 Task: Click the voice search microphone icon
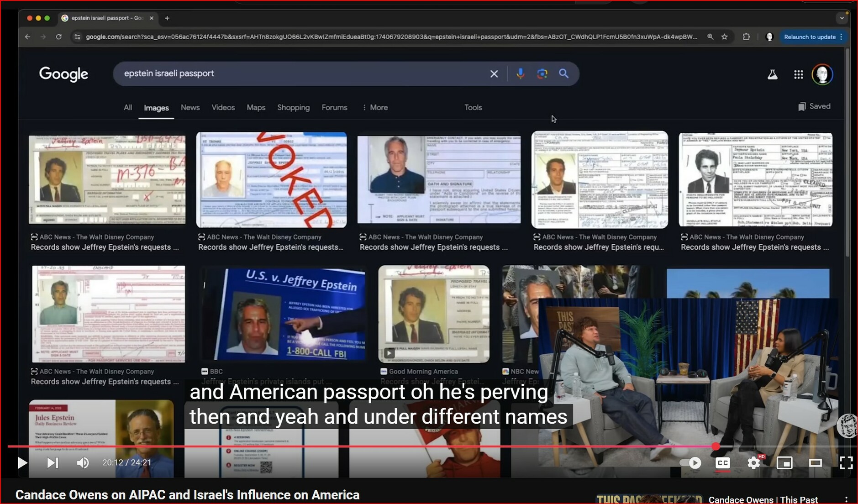[520, 73]
